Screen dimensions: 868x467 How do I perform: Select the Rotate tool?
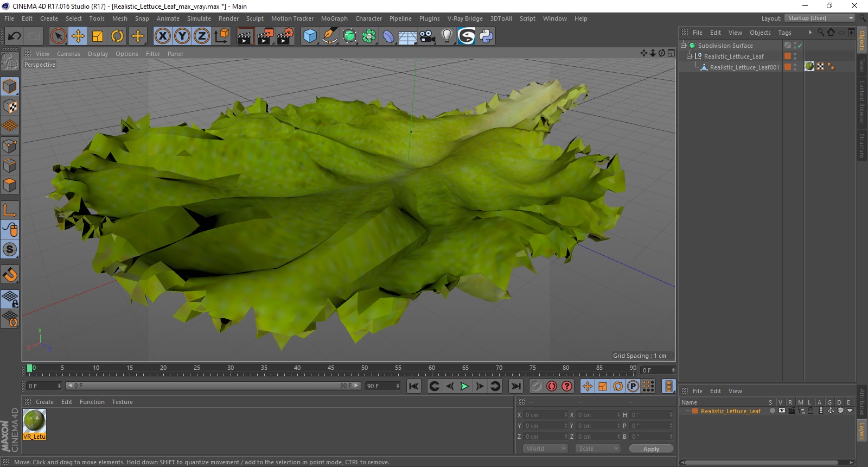(x=117, y=36)
